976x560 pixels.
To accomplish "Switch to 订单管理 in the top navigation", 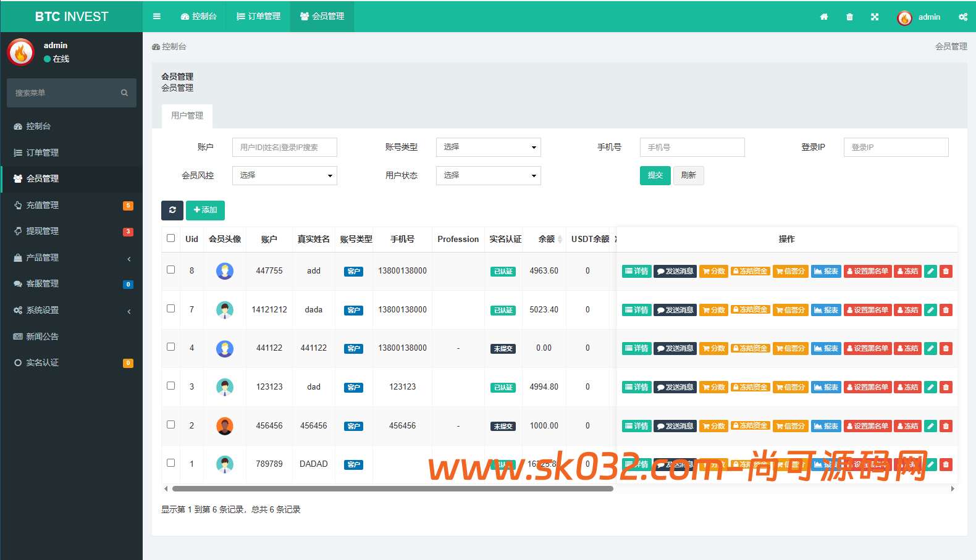I will click(258, 17).
